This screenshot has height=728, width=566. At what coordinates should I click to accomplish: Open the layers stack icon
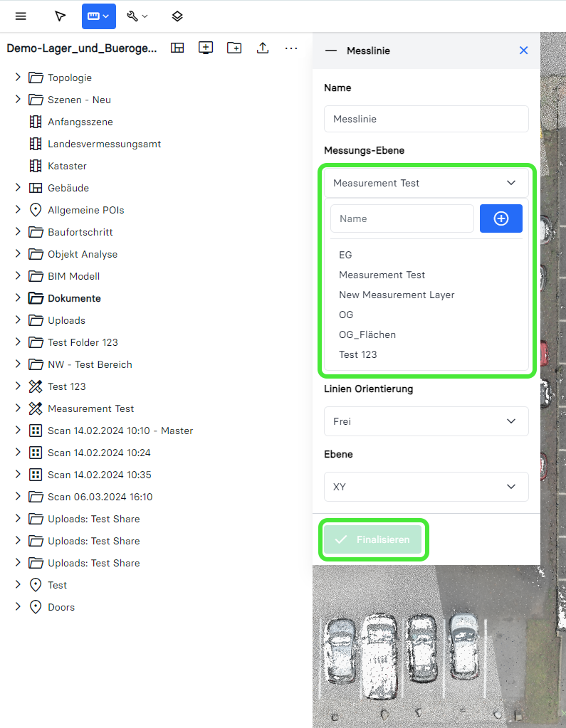(177, 16)
